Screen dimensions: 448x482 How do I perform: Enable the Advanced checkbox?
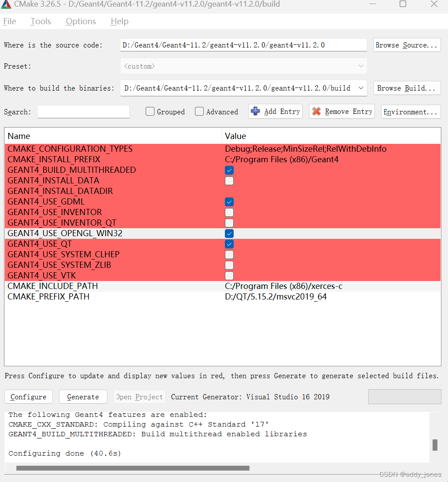(199, 111)
